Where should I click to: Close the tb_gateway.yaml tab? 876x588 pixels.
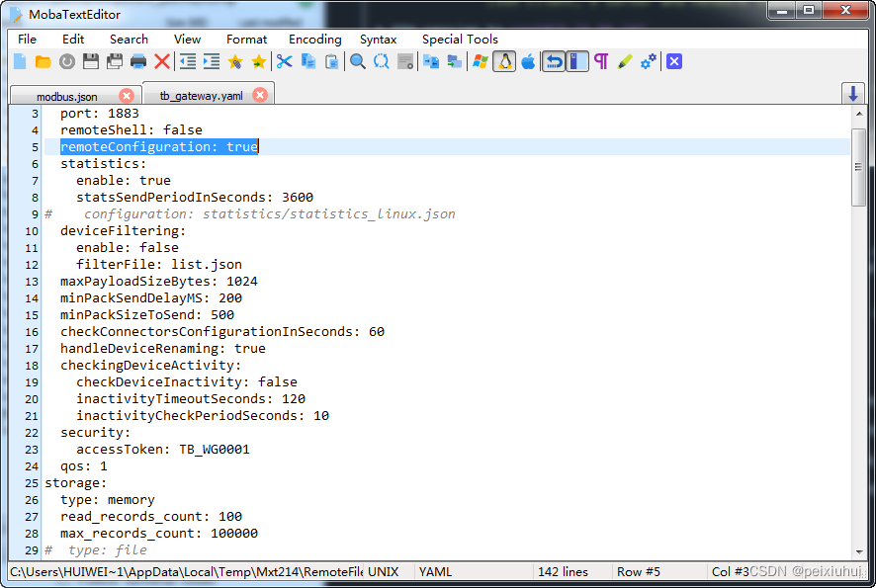(260, 95)
